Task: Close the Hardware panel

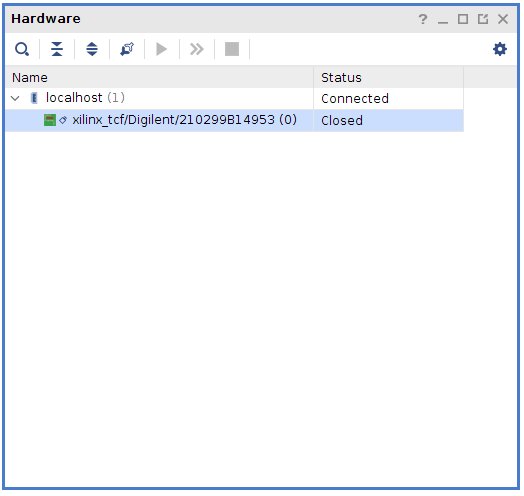Action: (503, 19)
